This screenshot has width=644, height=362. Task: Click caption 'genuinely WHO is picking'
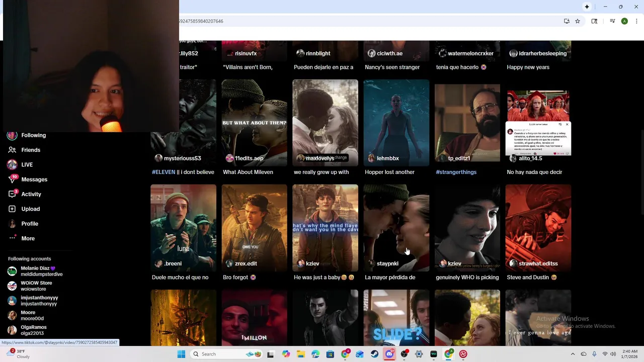[x=467, y=277]
